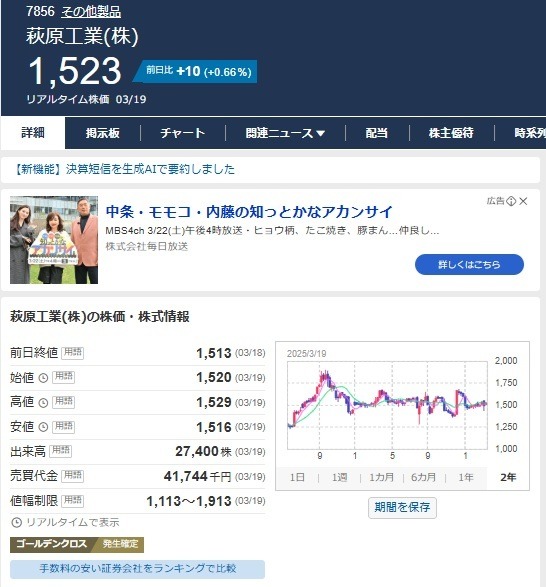Switch to the チャート tab
This screenshot has width=546, height=587.
pyautogui.click(x=182, y=133)
